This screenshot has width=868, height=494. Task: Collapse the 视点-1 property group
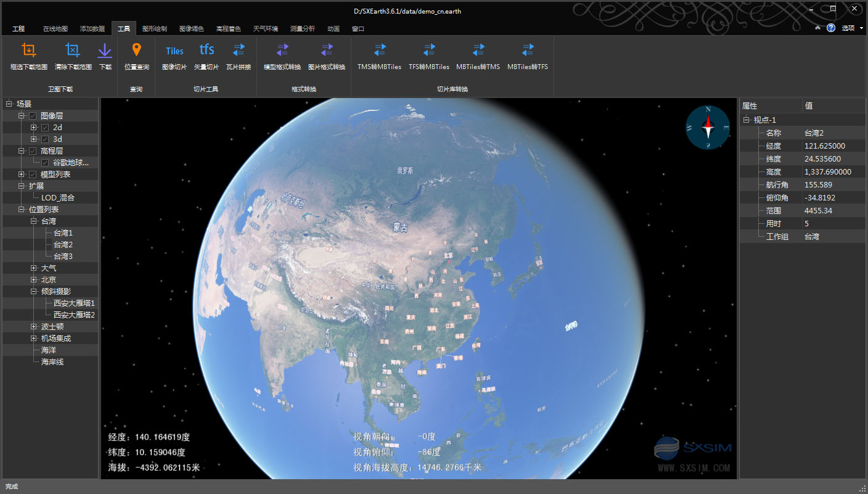(746, 120)
